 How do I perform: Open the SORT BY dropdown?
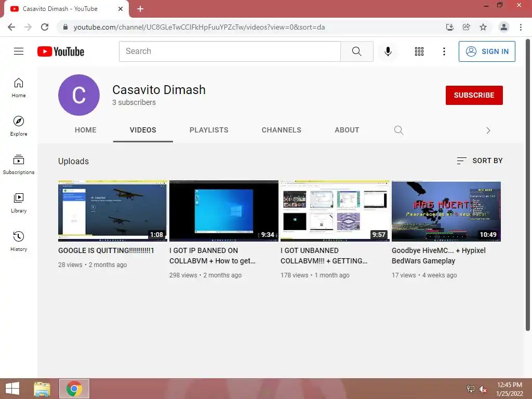tap(480, 161)
